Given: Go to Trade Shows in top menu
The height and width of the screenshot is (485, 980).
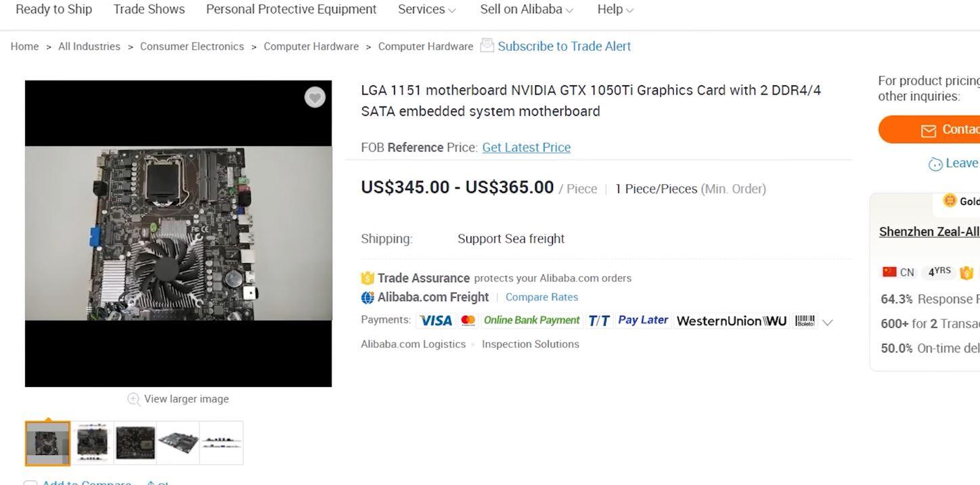Looking at the screenshot, I should (149, 9).
